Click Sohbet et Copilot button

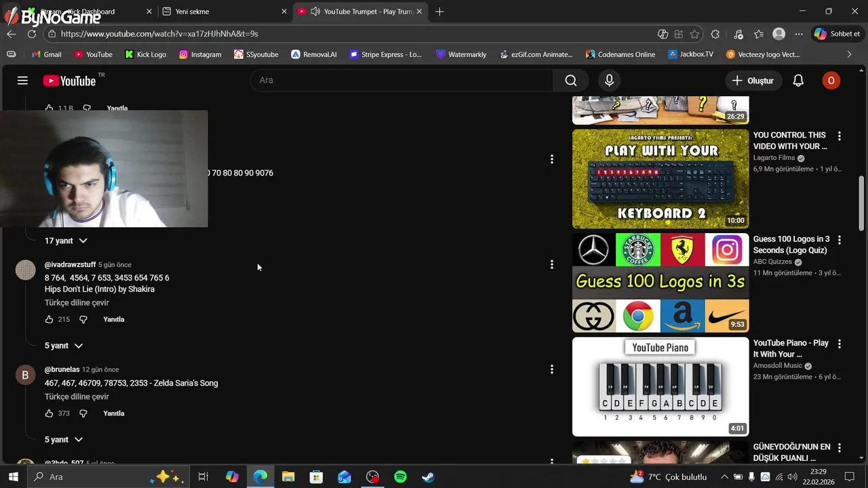838,34
